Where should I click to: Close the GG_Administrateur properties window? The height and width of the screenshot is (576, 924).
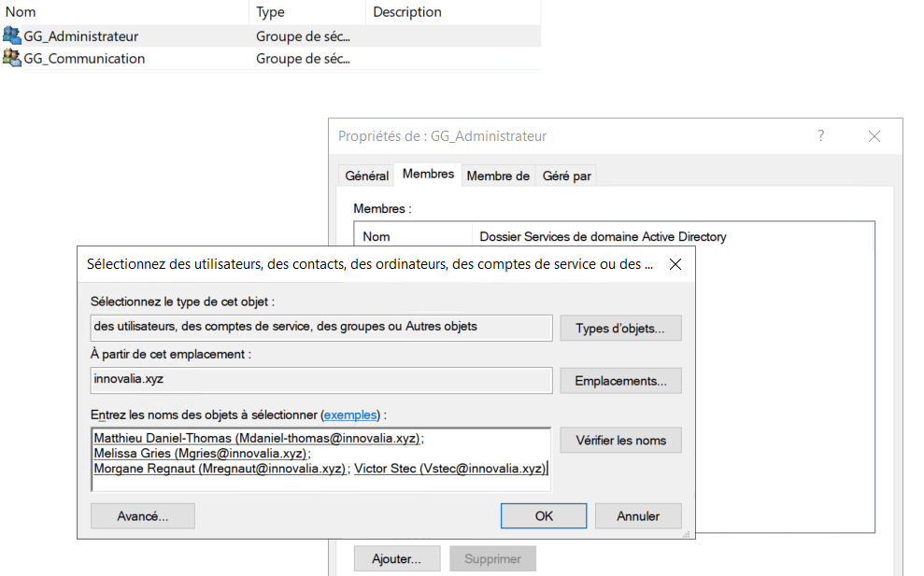874,136
